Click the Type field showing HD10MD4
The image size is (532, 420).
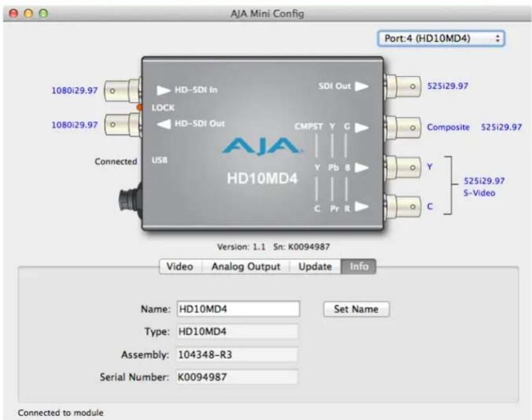coord(237,331)
